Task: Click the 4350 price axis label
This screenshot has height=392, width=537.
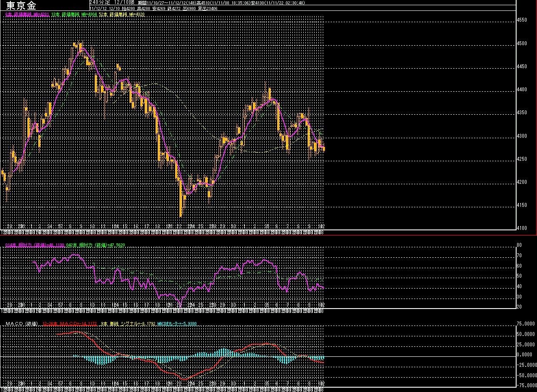Action: click(522, 113)
